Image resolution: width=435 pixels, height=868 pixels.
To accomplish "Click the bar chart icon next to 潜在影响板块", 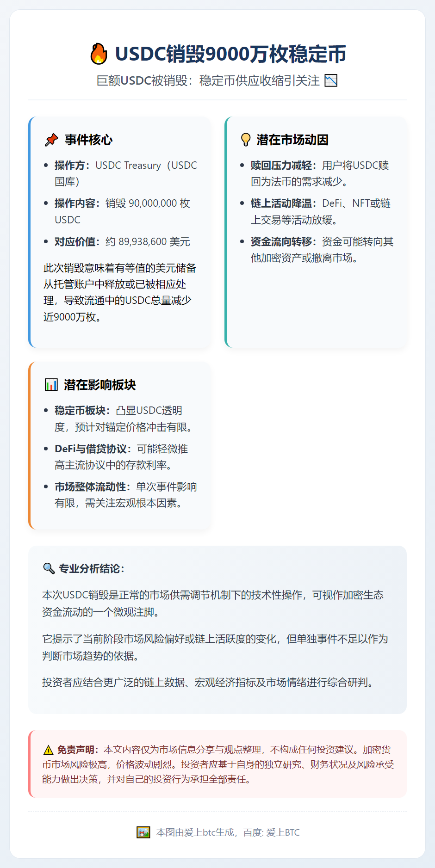I will (x=51, y=385).
